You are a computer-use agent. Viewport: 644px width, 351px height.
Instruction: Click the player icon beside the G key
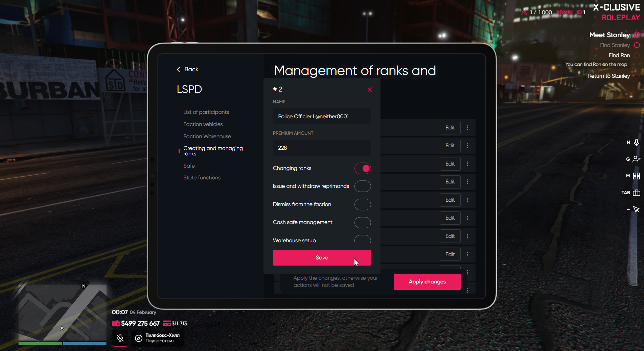point(637,159)
